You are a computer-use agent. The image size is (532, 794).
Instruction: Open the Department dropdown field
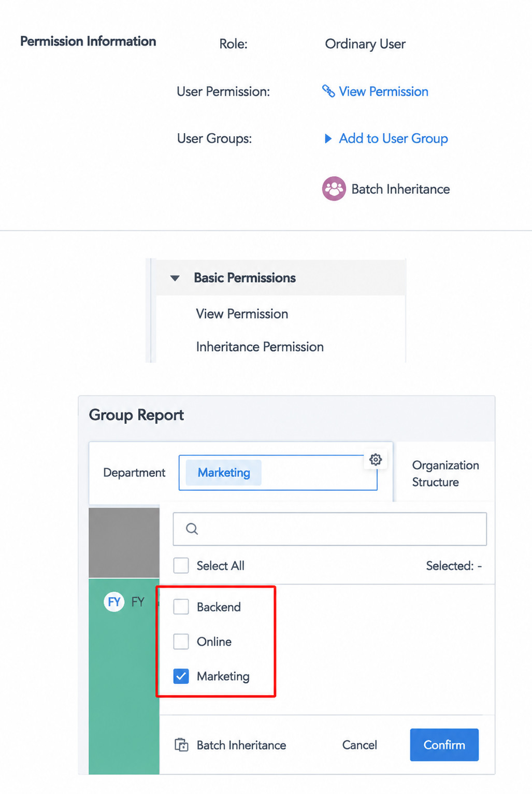point(278,473)
